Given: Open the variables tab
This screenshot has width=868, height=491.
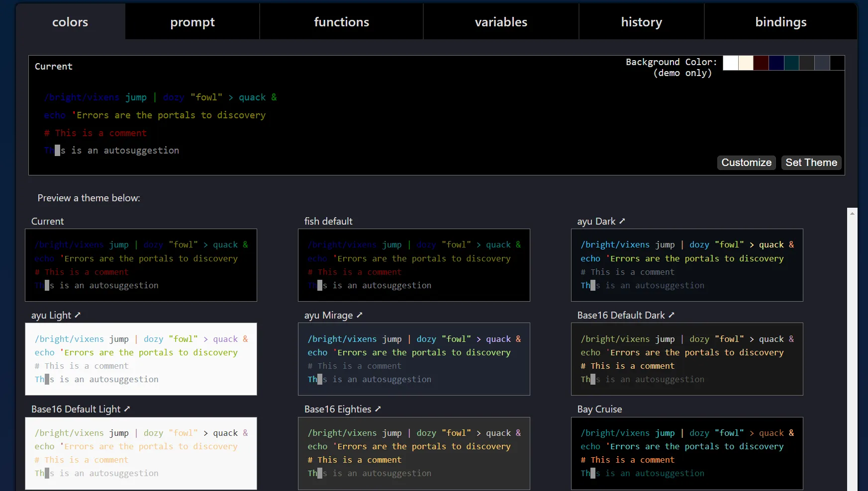Looking at the screenshot, I should [501, 21].
